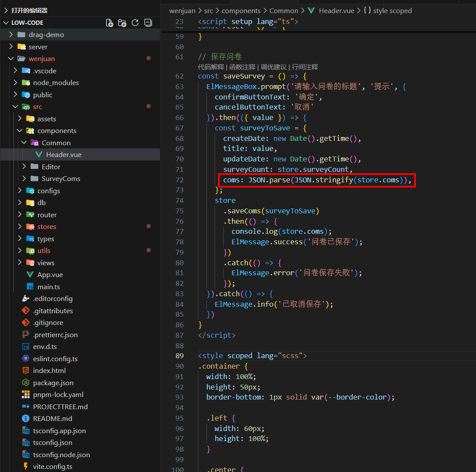
Task: Click the New File icon in explorer header
Action: pos(109,23)
